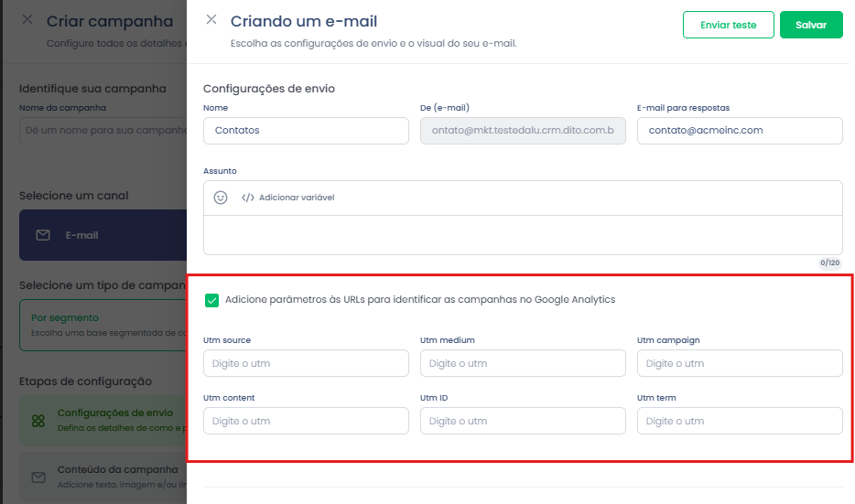Click the E-mail channel label
The width and height of the screenshot is (855, 504).
point(81,235)
